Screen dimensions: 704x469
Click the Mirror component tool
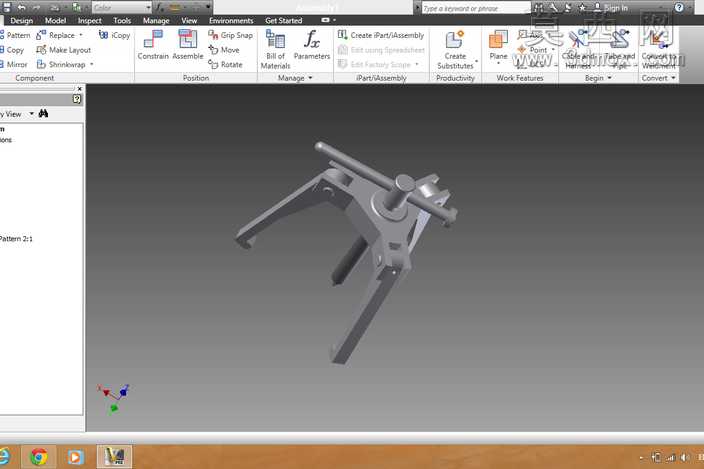13,65
